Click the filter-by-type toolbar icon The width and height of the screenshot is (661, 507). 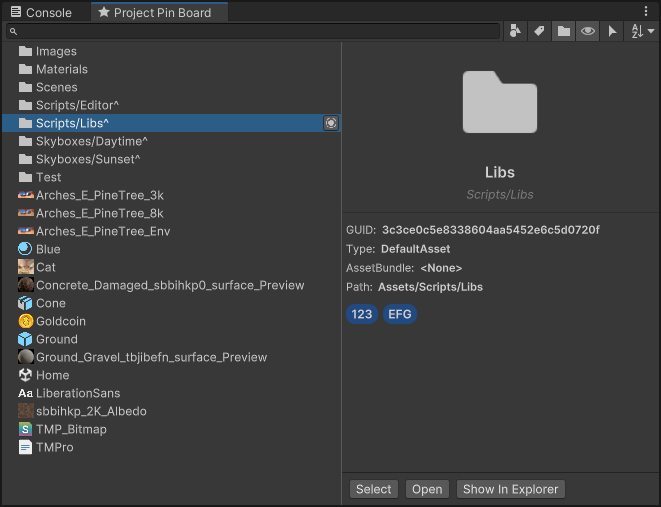(x=515, y=31)
